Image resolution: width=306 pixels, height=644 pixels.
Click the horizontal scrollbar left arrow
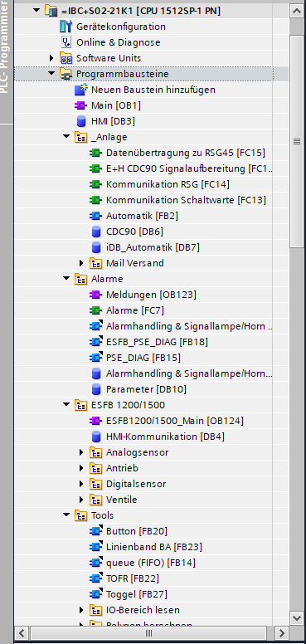click(22, 632)
